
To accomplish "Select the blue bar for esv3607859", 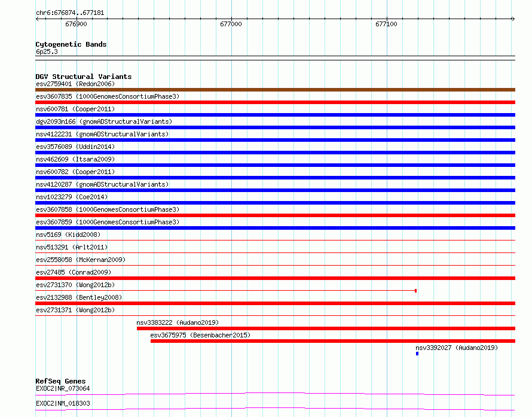I will (x=275, y=228).
